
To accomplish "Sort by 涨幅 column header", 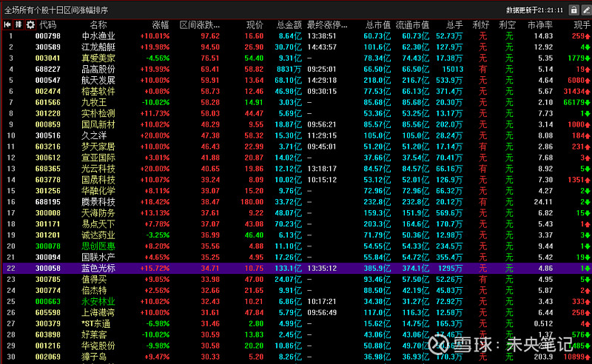I will (160, 24).
